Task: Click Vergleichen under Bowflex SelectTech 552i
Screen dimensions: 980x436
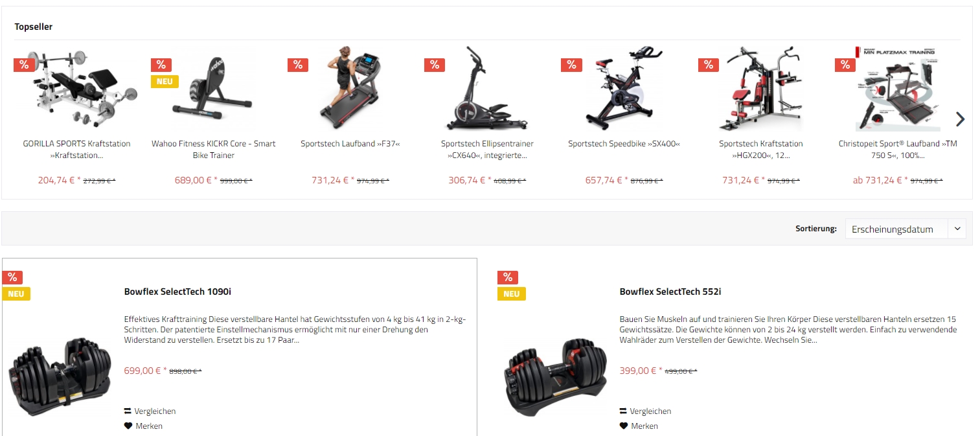Action: click(x=650, y=411)
